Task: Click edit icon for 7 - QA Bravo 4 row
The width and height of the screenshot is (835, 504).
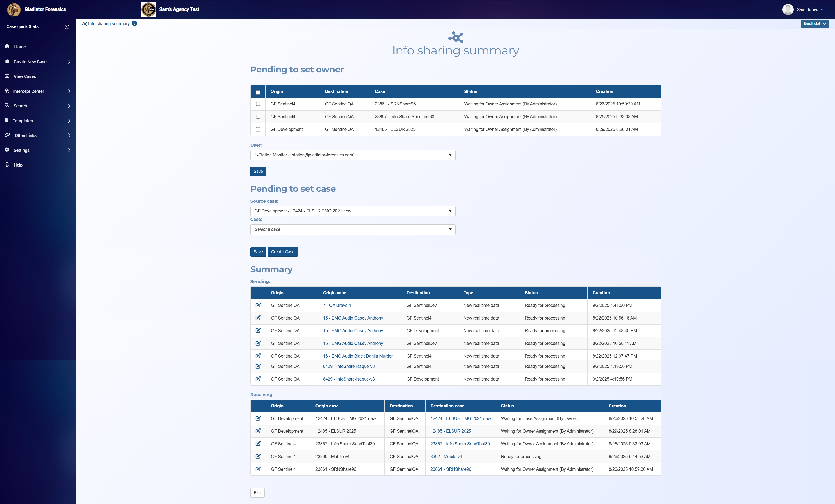Action: tap(258, 305)
